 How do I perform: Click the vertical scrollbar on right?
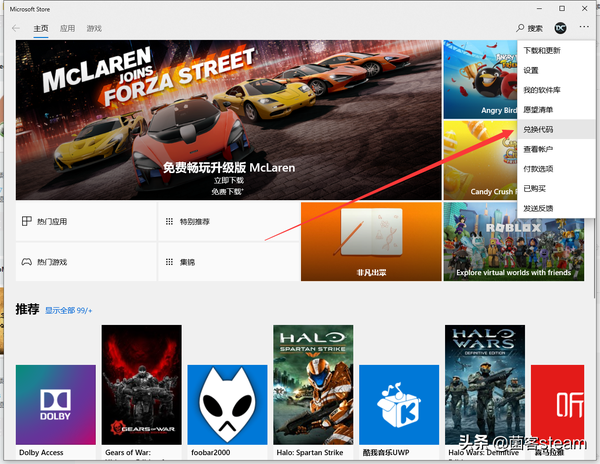tap(594, 168)
